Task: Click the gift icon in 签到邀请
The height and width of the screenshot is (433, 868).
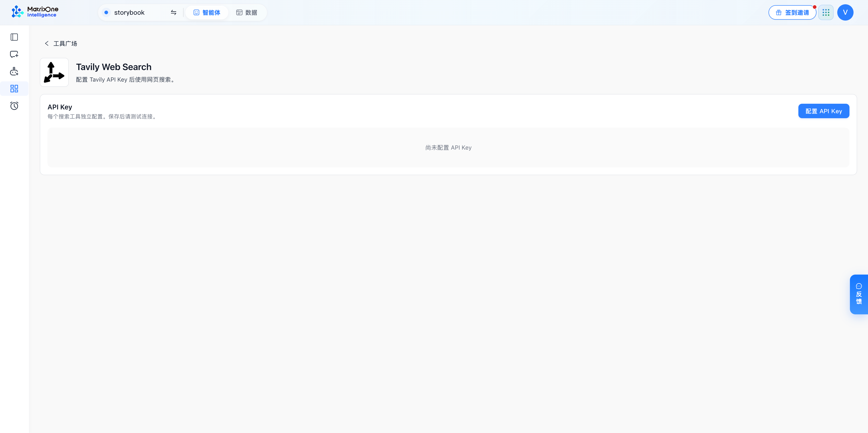Action: click(x=779, y=12)
